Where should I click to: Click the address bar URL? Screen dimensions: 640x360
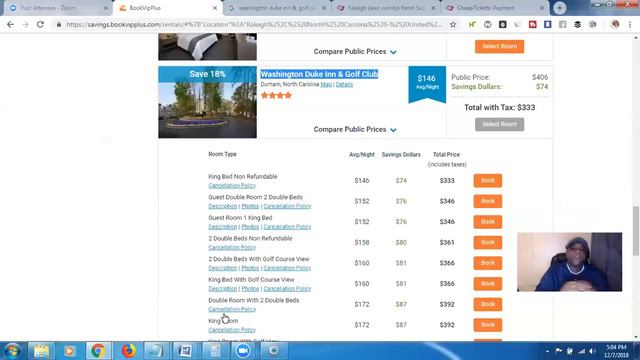click(253, 24)
